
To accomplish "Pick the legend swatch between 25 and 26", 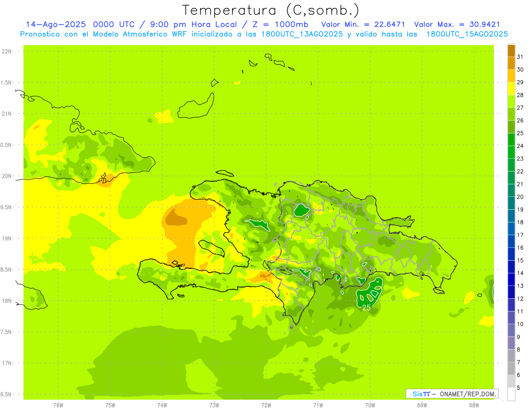I will [511, 126].
